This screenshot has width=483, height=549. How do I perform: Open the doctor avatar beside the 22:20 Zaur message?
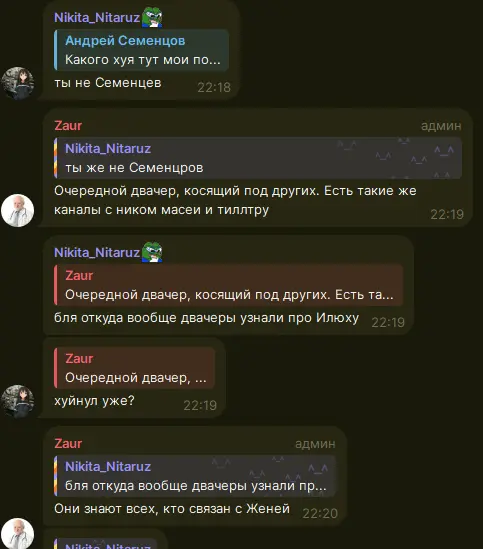coord(18,534)
